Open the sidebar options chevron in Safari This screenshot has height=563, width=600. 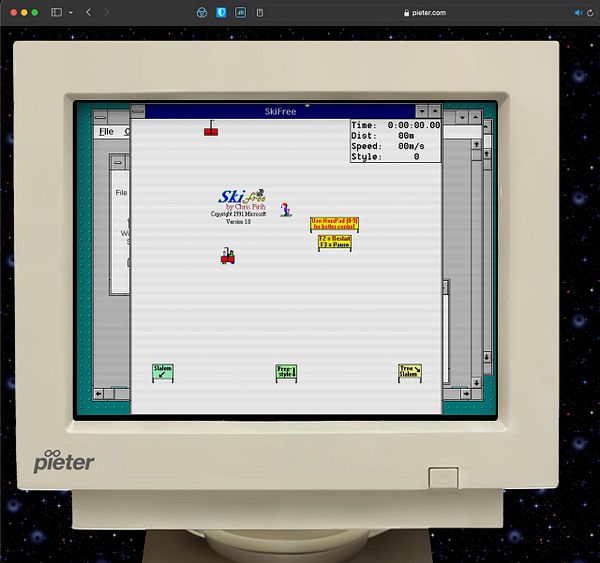[x=71, y=12]
